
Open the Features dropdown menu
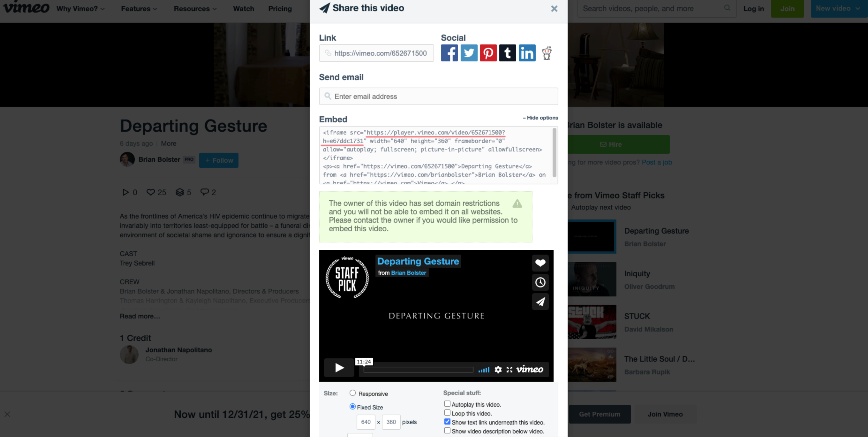click(x=139, y=9)
